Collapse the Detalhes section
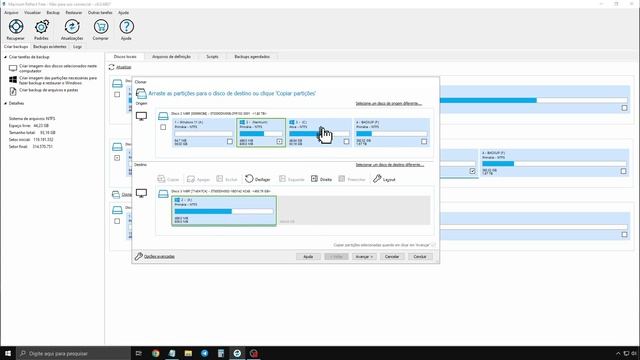640x360 pixels. pos(6,104)
